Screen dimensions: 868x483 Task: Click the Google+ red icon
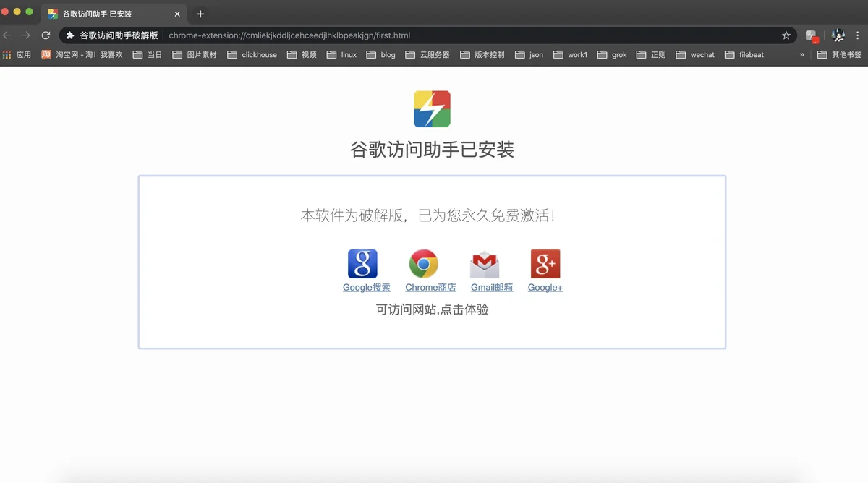tap(545, 264)
